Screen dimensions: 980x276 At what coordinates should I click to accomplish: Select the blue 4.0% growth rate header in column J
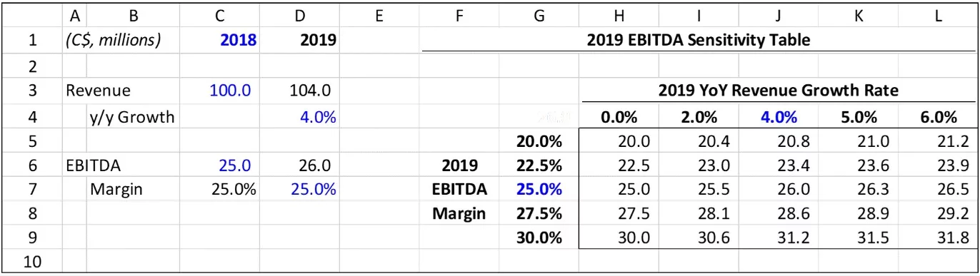point(779,118)
